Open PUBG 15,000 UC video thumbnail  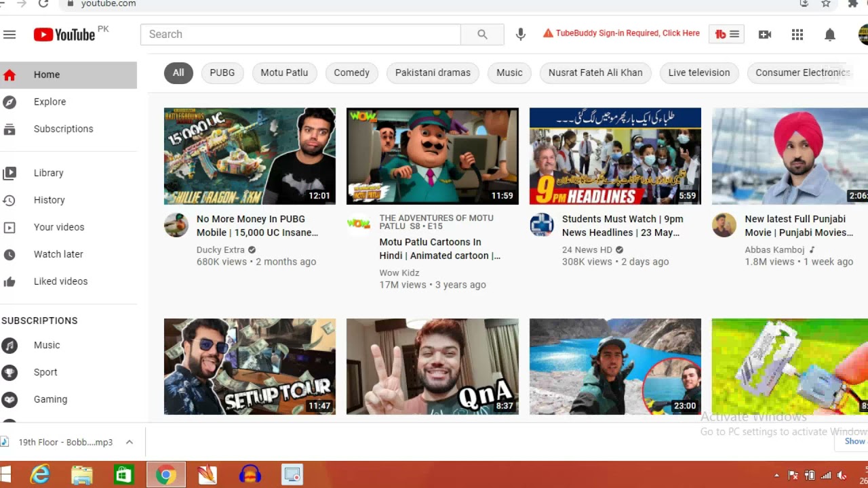(x=250, y=156)
